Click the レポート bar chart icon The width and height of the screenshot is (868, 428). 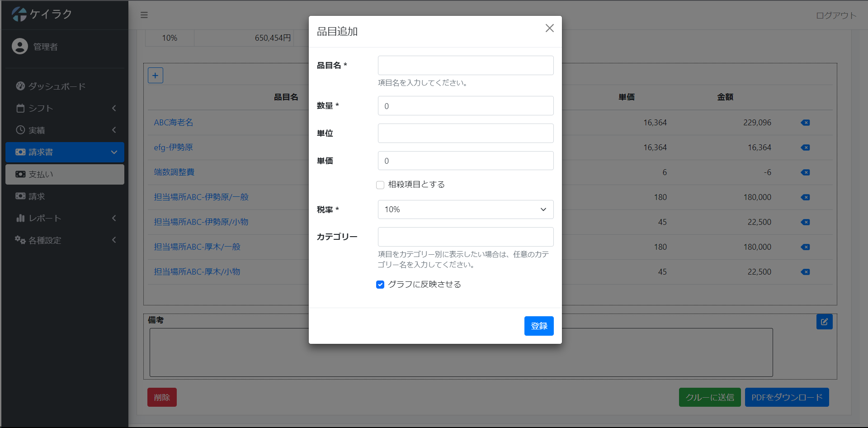tap(20, 218)
